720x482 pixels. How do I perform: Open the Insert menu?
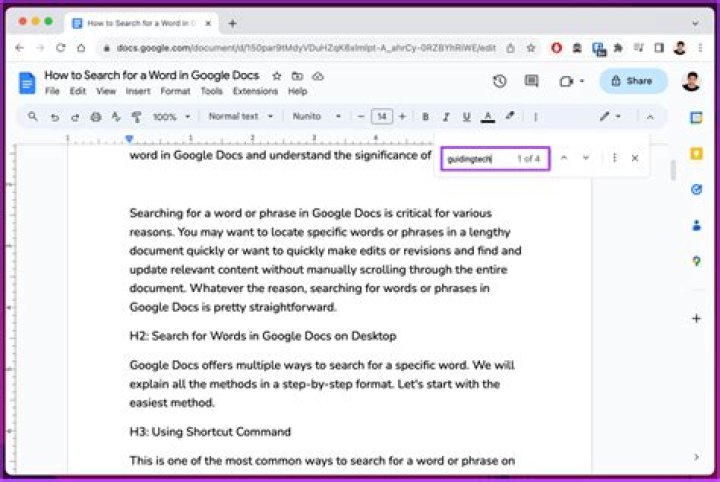coord(138,91)
